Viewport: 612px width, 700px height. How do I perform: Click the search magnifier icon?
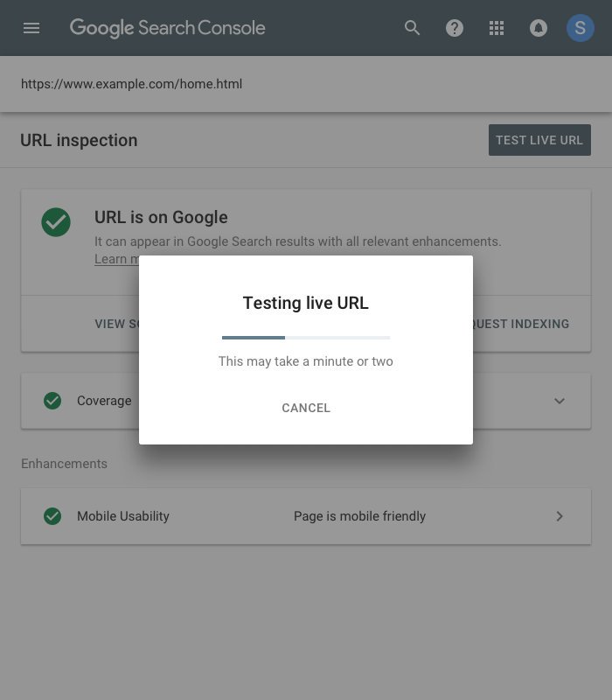tap(412, 28)
